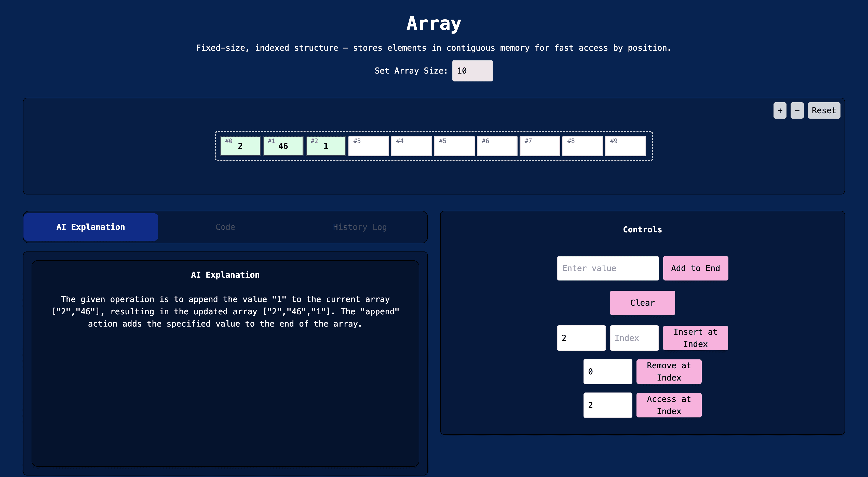This screenshot has width=868, height=477.
Task: Click the minus zoom-out button
Action: pos(797,110)
